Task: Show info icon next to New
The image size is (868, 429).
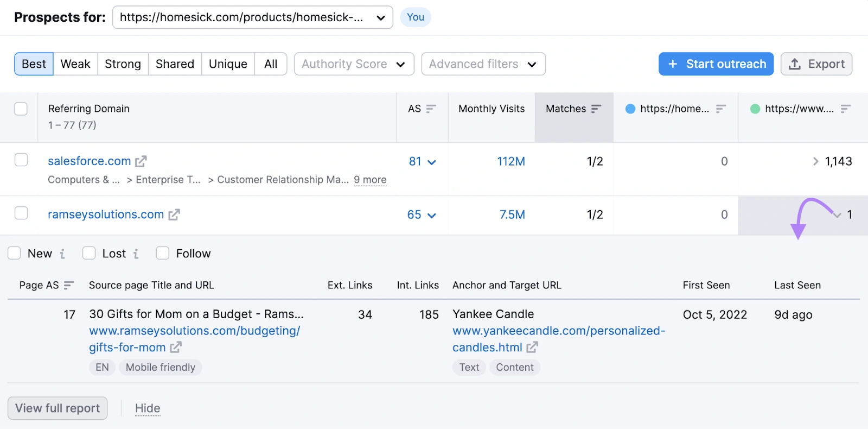Action: 62,254
